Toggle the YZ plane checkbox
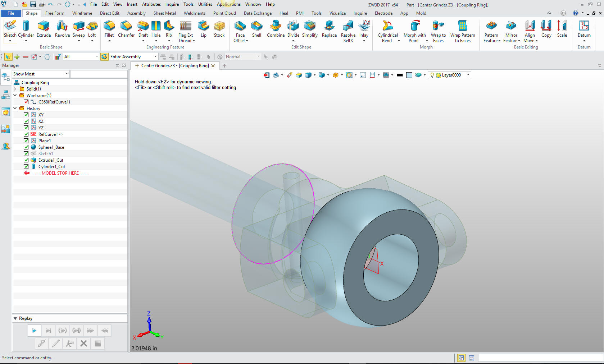Screen dimensions: 604x364 (x=26, y=128)
